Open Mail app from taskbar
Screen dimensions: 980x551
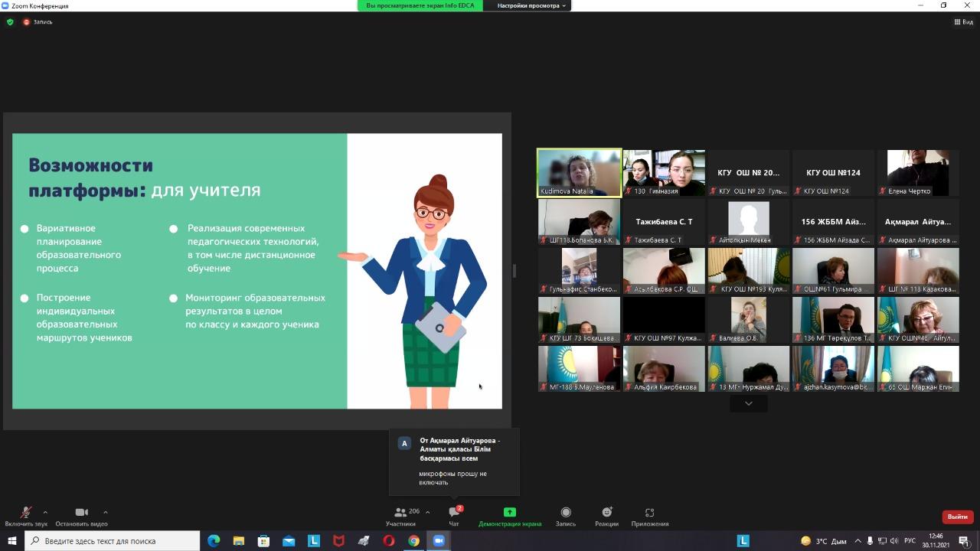(x=289, y=541)
